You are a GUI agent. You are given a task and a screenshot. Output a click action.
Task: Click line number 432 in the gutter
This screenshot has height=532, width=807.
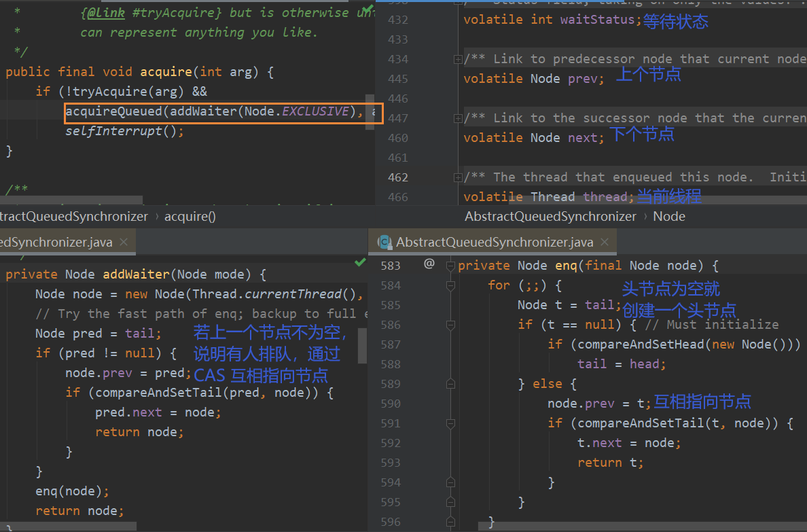coord(398,20)
